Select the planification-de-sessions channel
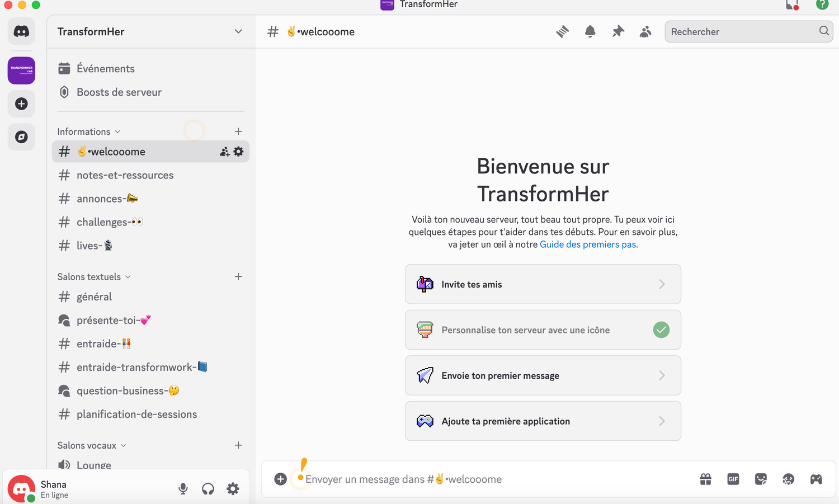This screenshot has width=839, height=504. [150, 414]
